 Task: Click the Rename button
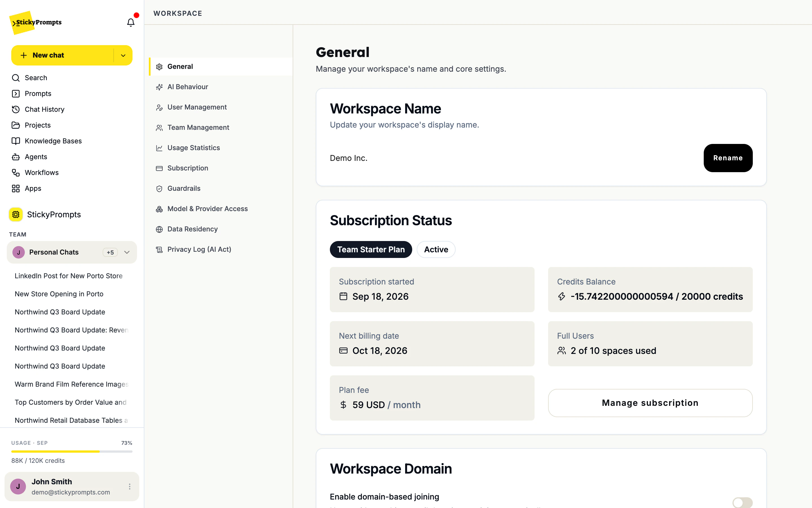(728, 158)
